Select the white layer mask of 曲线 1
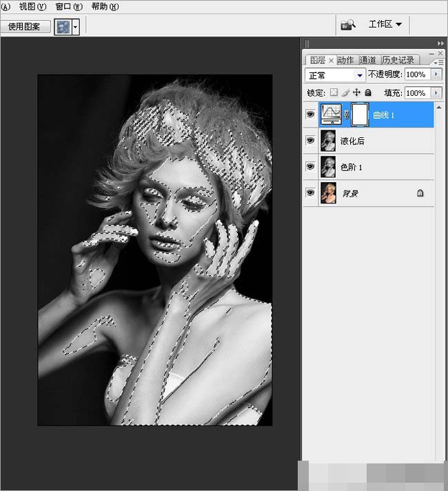 click(360, 114)
